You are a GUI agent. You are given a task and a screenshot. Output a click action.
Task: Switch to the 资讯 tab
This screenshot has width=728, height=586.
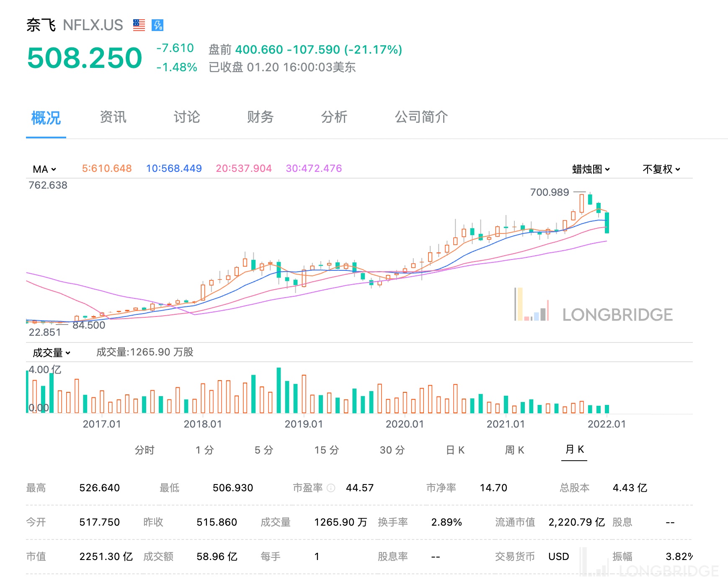(113, 117)
